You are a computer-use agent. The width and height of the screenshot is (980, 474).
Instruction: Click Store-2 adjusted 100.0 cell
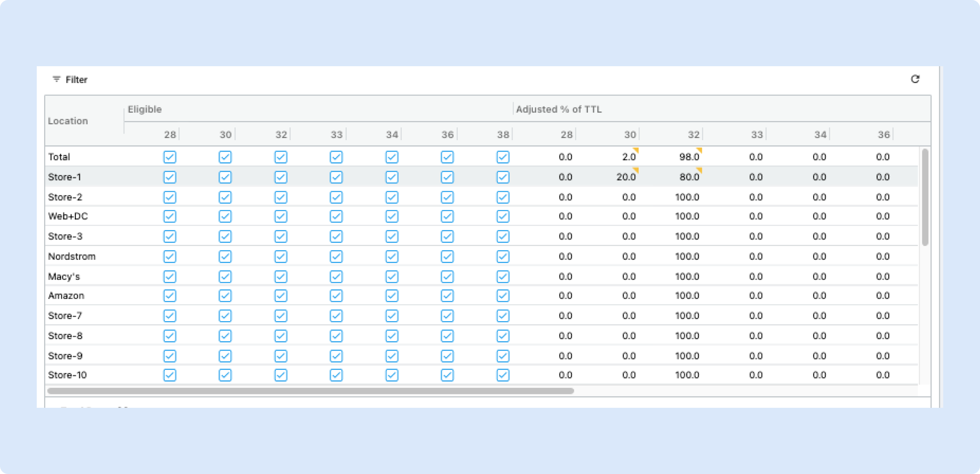[x=687, y=197]
